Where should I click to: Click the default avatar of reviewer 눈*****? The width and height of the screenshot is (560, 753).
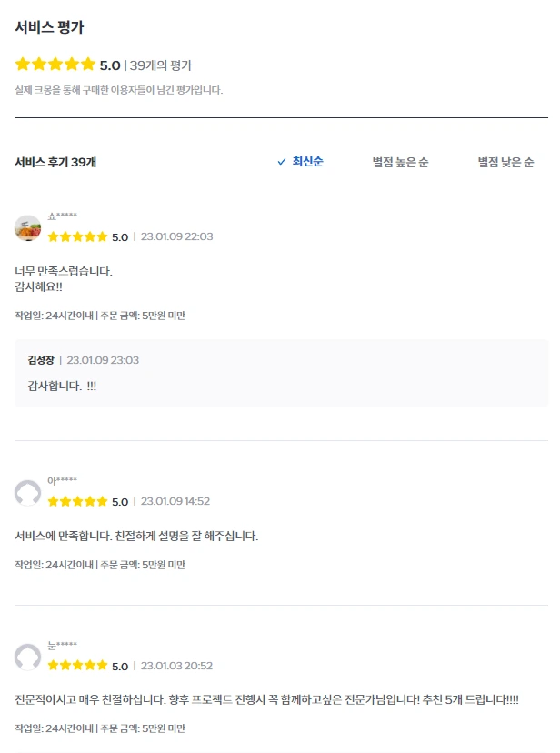click(28, 657)
